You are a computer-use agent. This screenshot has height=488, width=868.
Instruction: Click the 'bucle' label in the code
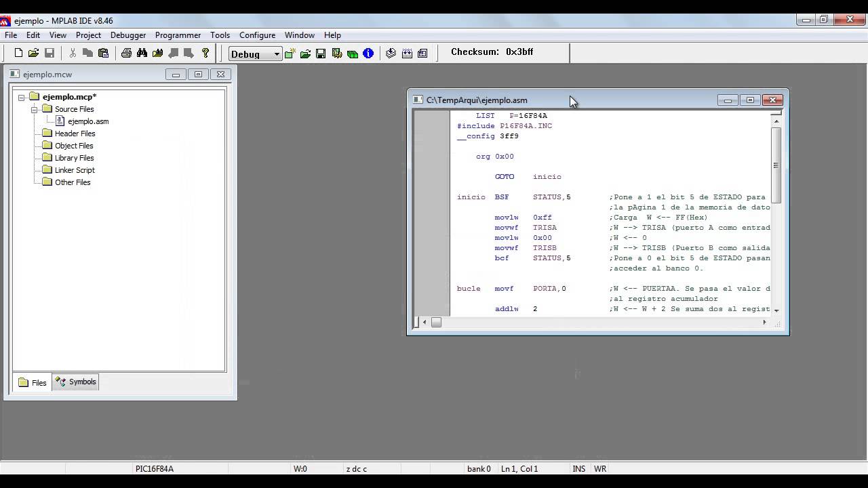[469, 289]
